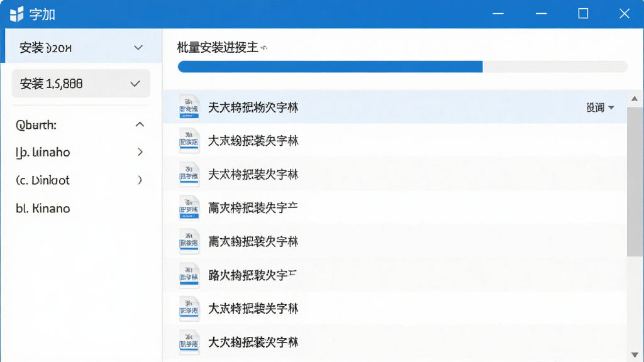Click the scrollbar down arrow
This screenshot has width=644, height=362.
click(635, 354)
